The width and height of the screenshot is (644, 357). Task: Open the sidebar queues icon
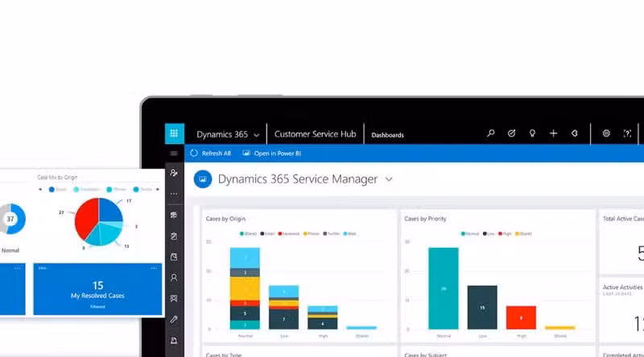click(x=174, y=298)
